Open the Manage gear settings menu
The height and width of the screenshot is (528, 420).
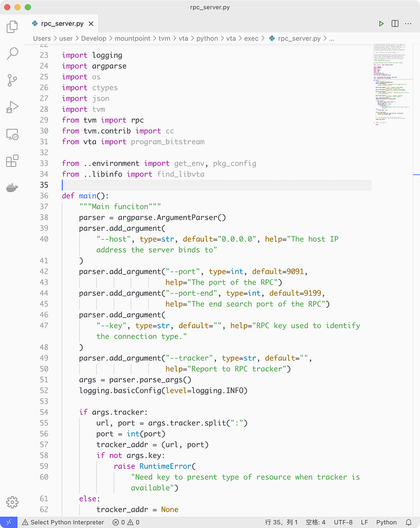[x=12, y=502]
